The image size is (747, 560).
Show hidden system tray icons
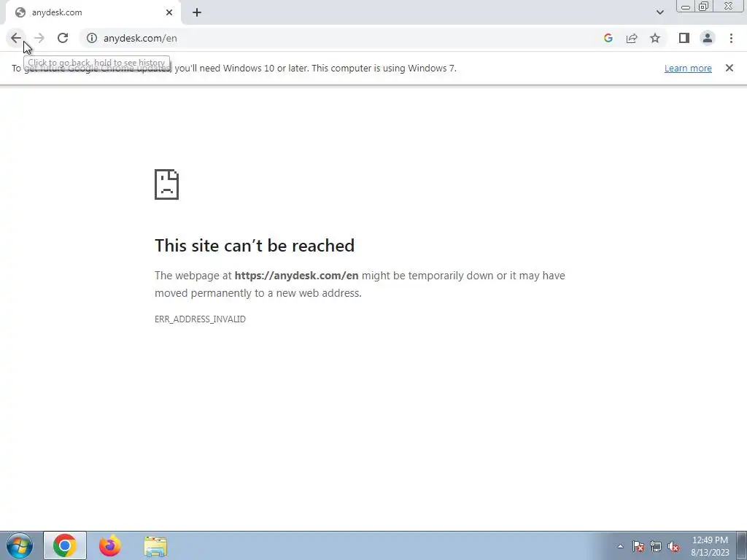(620, 546)
